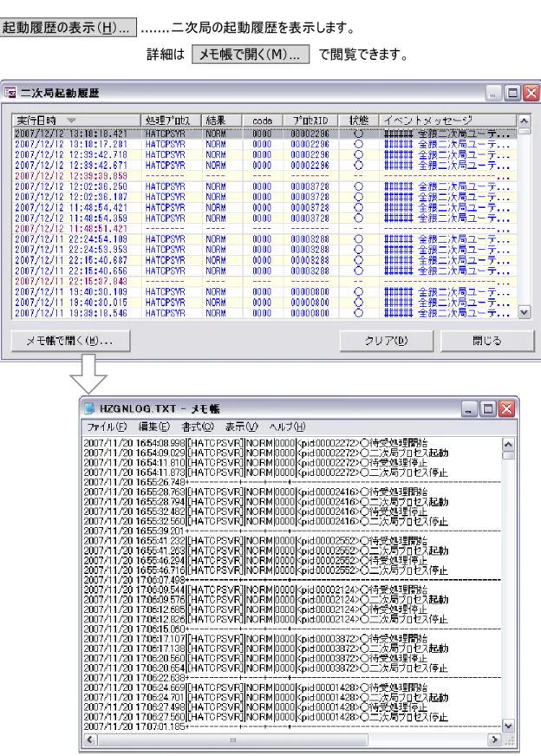Select row 2007/12/12 11:48:54.359
Screen dimensions: 541x756
pyautogui.click(x=264, y=218)
